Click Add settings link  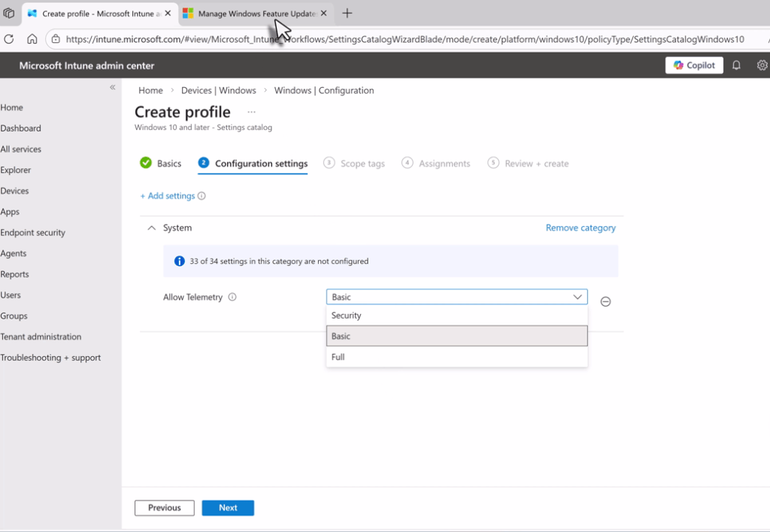click(168, 196)
